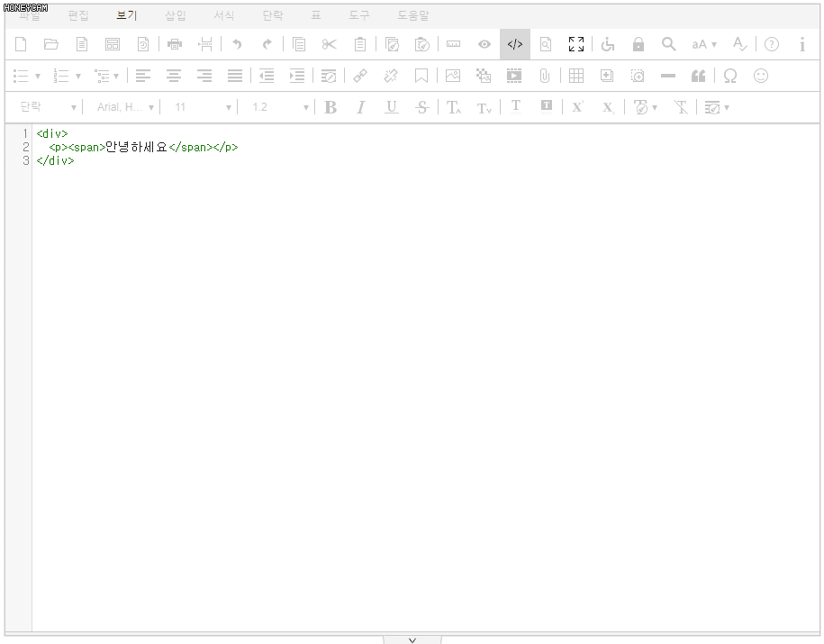Open the 보기 menu
Image resolution: width=824 pixels, height=644 pixels.
(127, 15)
